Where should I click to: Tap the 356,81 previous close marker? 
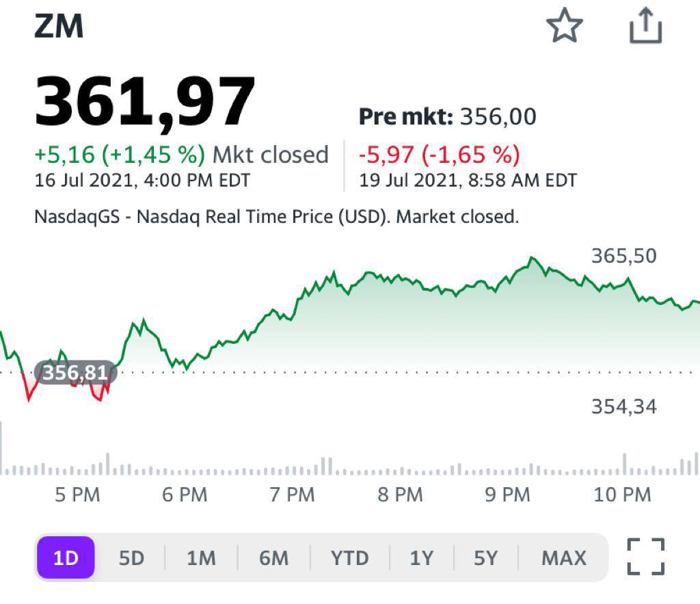(75, 373)
